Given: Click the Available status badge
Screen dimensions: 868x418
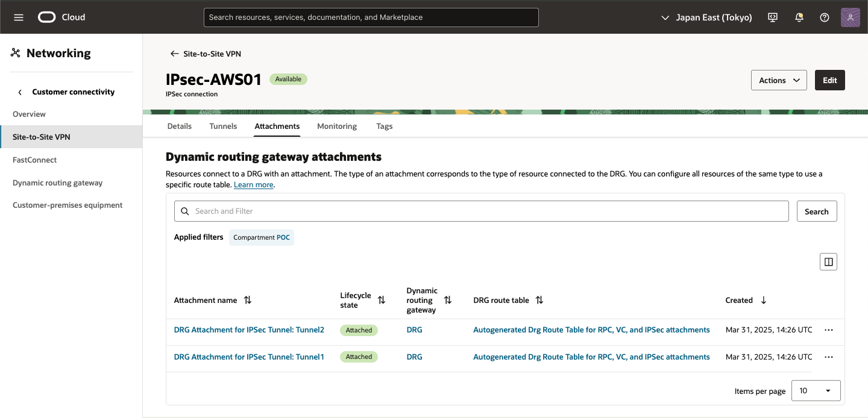Looking at the screenshot, I should pos(288,79).
